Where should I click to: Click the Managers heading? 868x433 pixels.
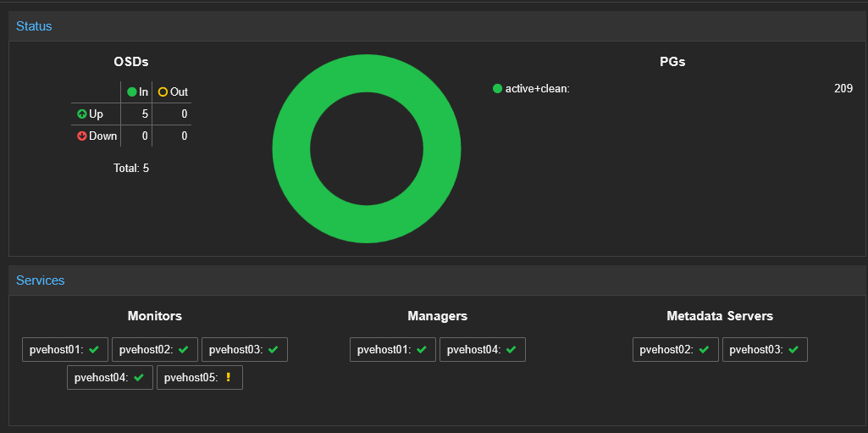438,316
